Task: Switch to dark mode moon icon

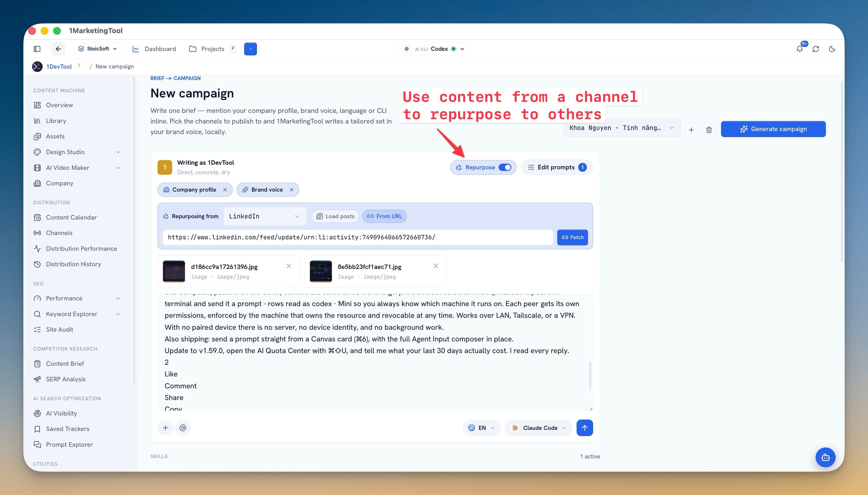Action: coord(832,49)
